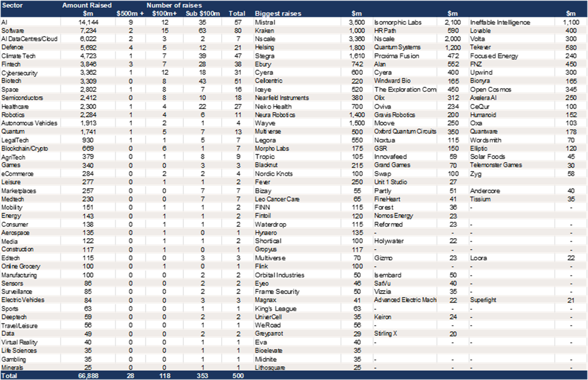Select the 'Stegra' cell

(x=264, y=56)
